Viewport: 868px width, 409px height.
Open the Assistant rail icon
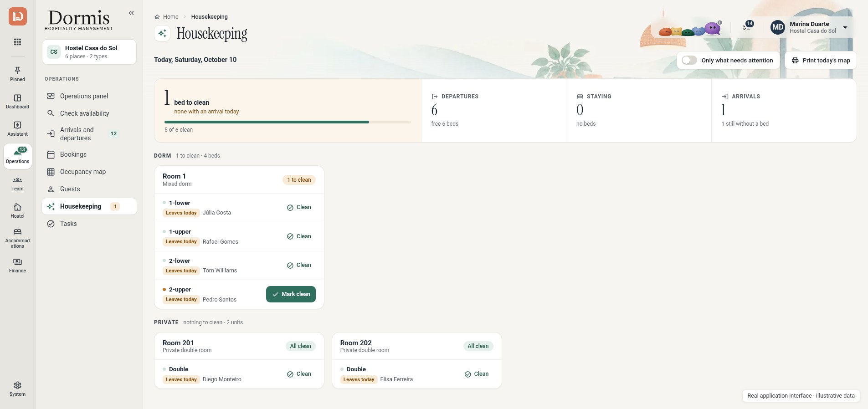tap(18, 128)
